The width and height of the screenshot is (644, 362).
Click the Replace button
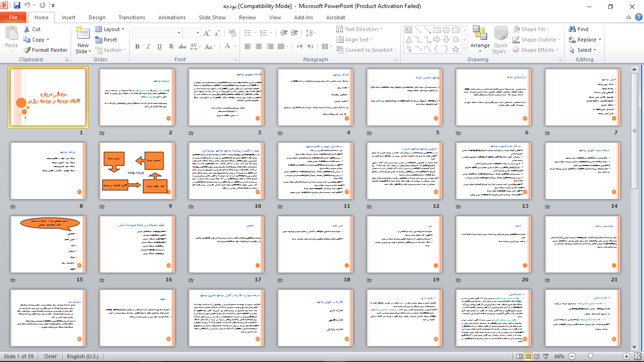(585, 40)
